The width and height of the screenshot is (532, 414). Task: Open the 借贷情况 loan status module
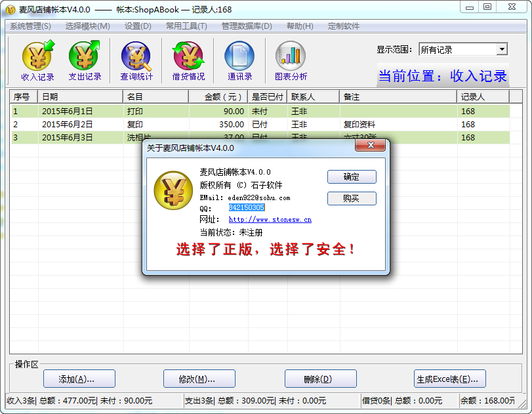click(x=188, y=60)
